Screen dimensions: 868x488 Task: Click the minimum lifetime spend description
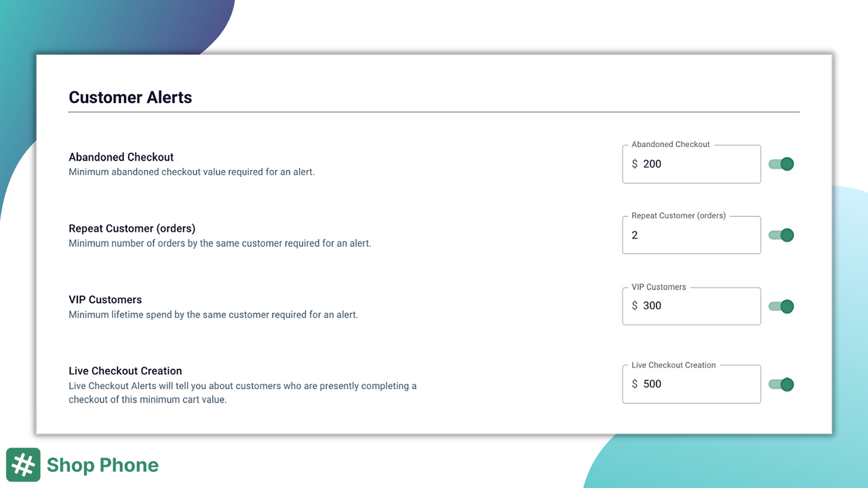pyautogui.click(x=214, y=314)
